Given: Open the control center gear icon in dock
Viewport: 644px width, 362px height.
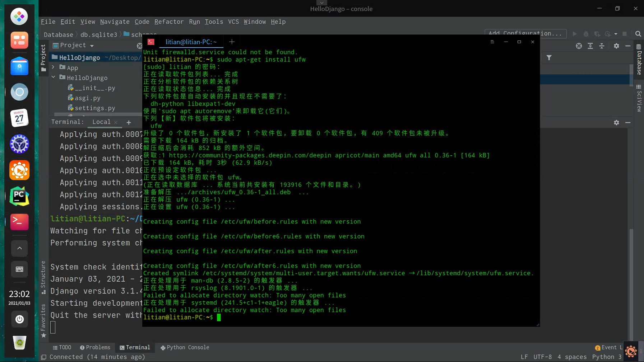Looking at the screenshot, I should coord(19,144).
